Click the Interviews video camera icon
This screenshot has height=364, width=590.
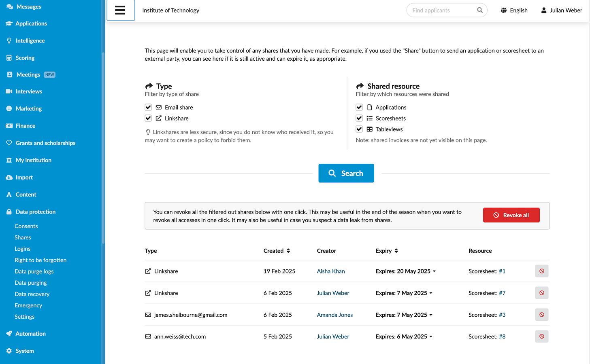(9, 91)
